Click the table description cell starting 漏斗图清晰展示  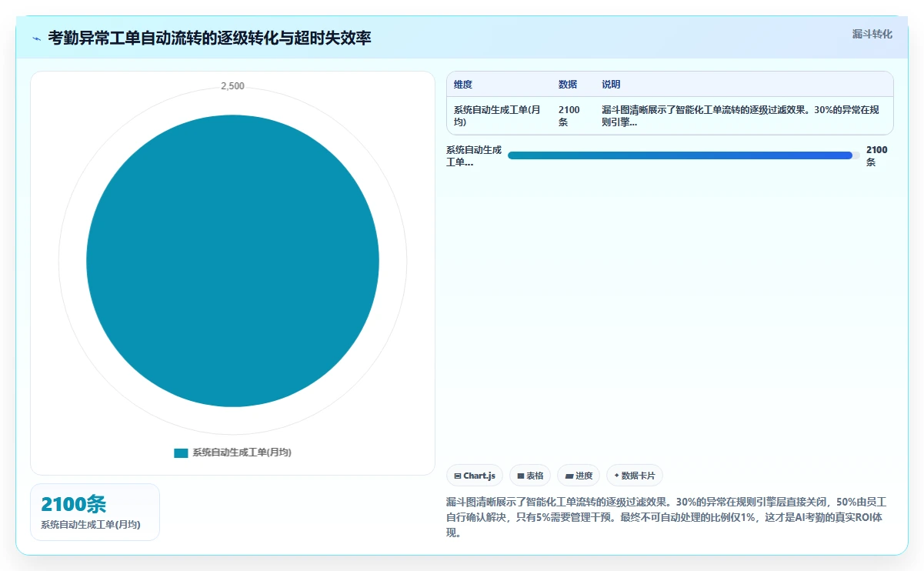[x=743, y=115]
